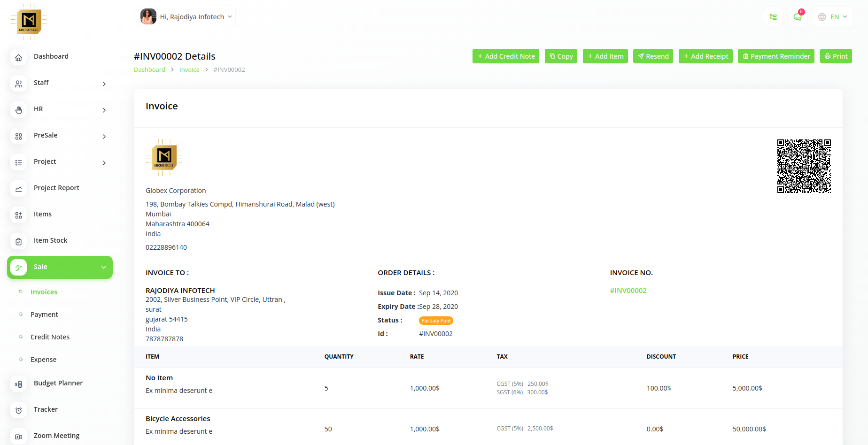
Task: Click the Item Stock clipboard icon
Action: tap(19, 241)
